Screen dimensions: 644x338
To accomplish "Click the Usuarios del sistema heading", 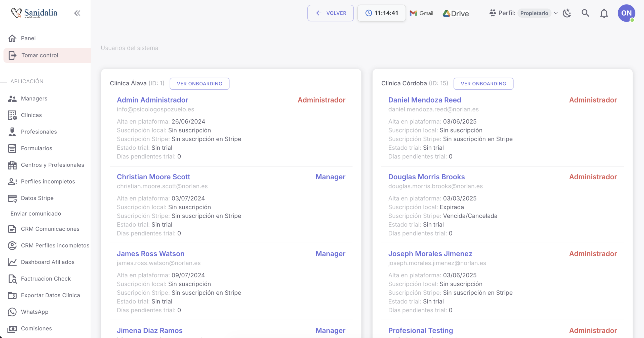I will [130, 48].
